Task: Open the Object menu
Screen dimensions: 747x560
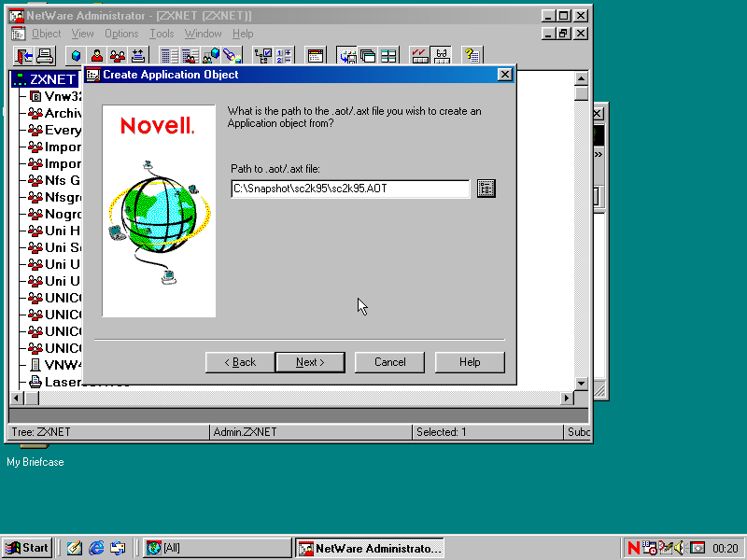Action: click(x=46, y=34)
